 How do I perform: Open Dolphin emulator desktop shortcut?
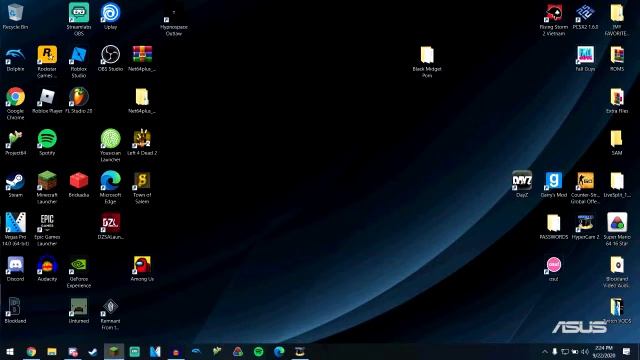pyautogui.click(x=16, y=59)
